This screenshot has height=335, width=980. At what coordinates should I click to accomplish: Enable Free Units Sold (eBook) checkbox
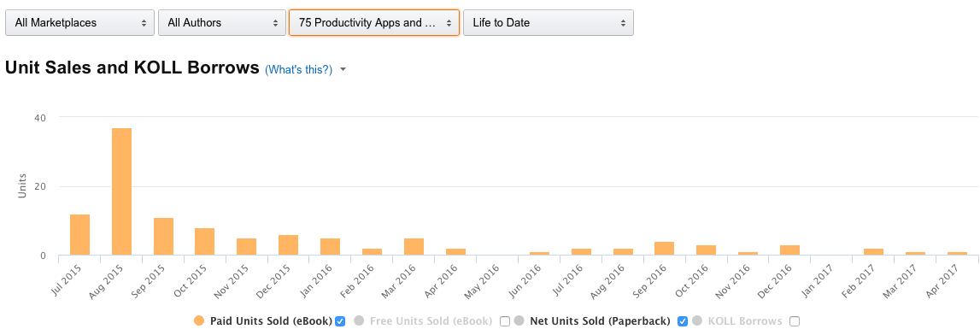coord(504,321)
